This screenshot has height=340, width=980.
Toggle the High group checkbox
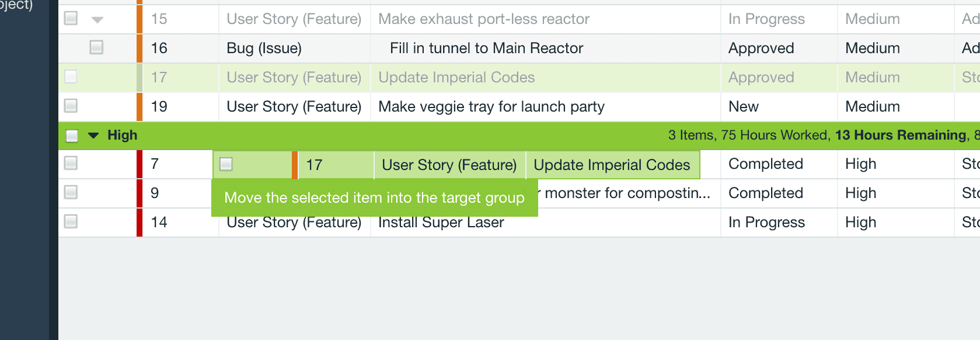point(72,136)
